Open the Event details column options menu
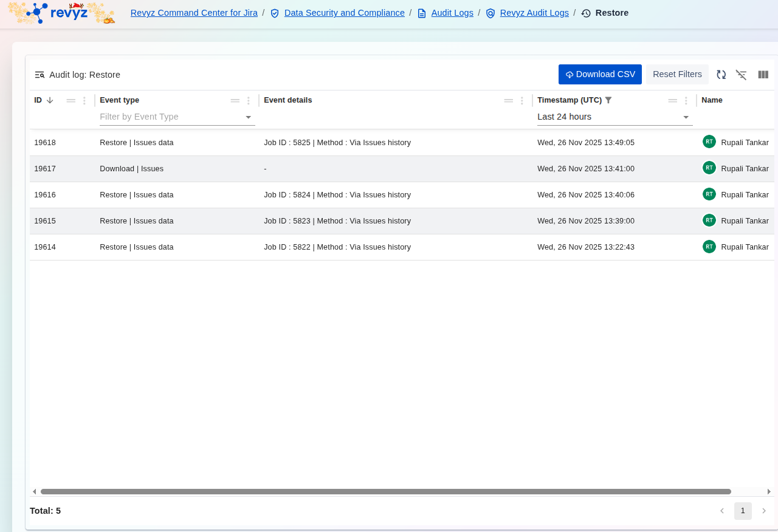This screenshot has width=778, height=532. pyautogui.click(x=522, y=101)
